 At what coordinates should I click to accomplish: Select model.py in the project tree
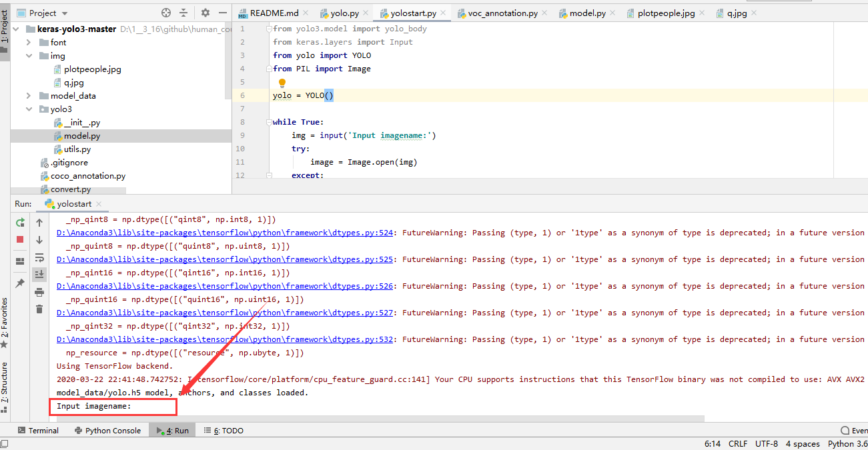[82, 136]
